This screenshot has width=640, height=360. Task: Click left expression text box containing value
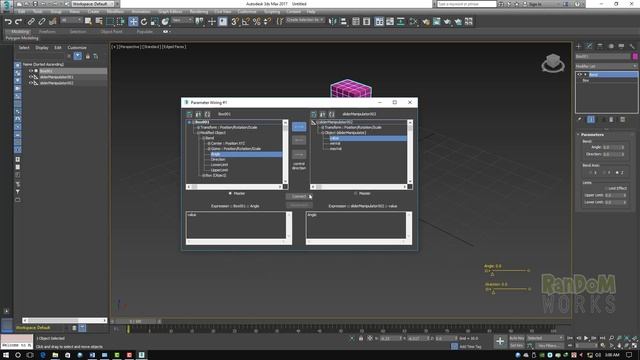pyautogui.click(x=236, y=224)
